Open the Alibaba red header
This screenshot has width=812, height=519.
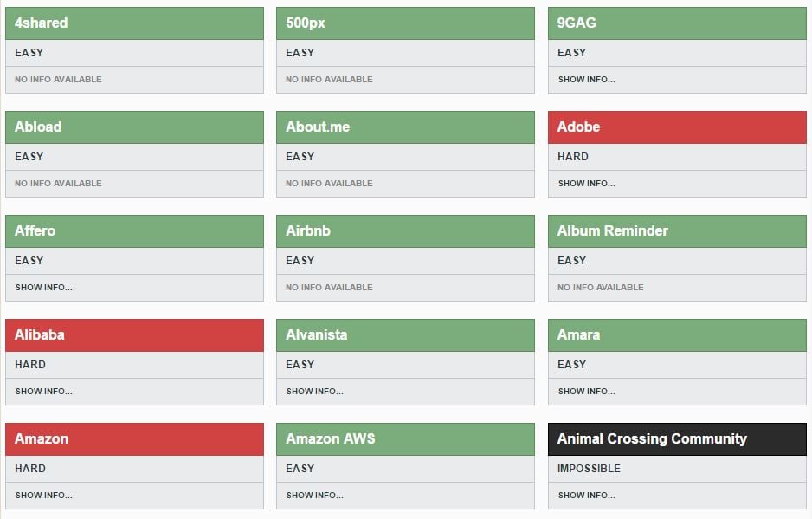134,335
